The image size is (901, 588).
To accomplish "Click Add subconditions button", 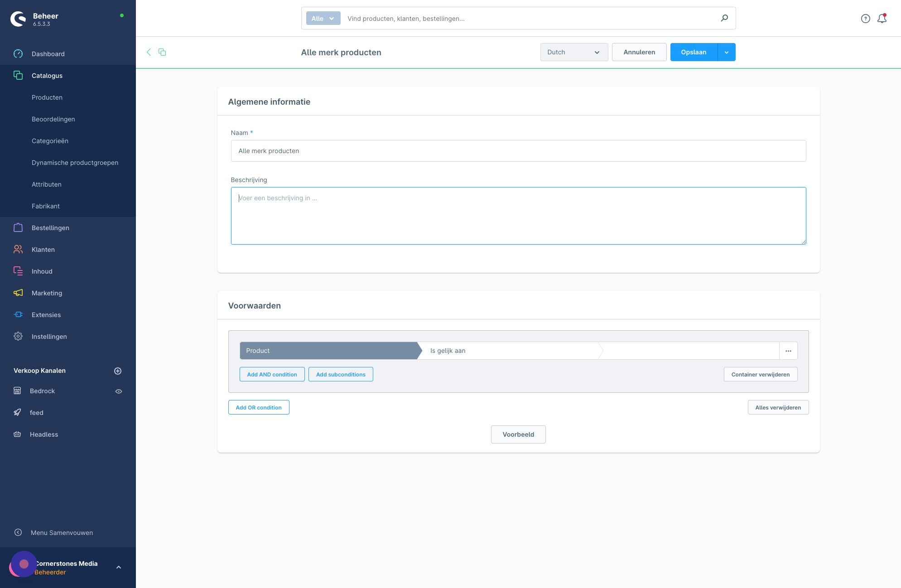I will (341, 374).
